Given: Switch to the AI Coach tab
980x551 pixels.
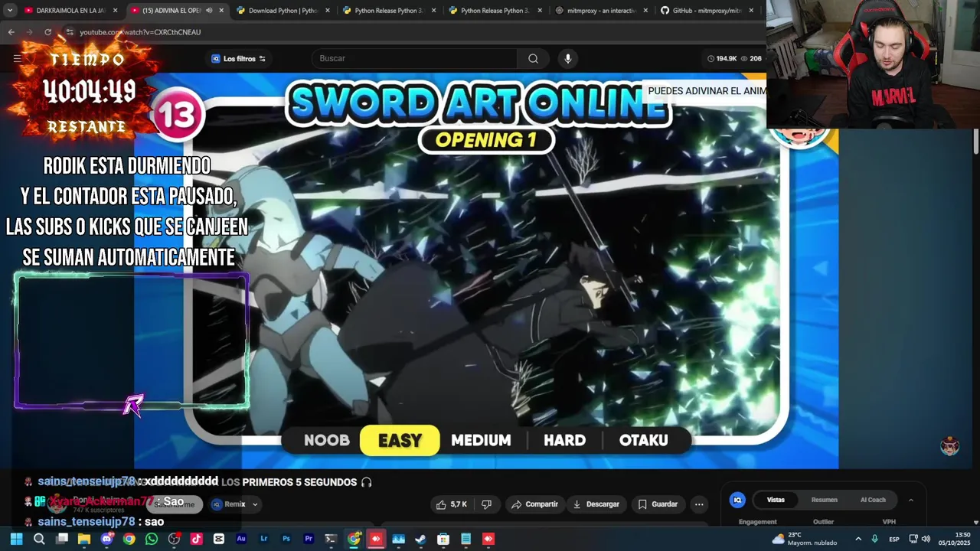Looking at the screenshot, I should [873, 500].
